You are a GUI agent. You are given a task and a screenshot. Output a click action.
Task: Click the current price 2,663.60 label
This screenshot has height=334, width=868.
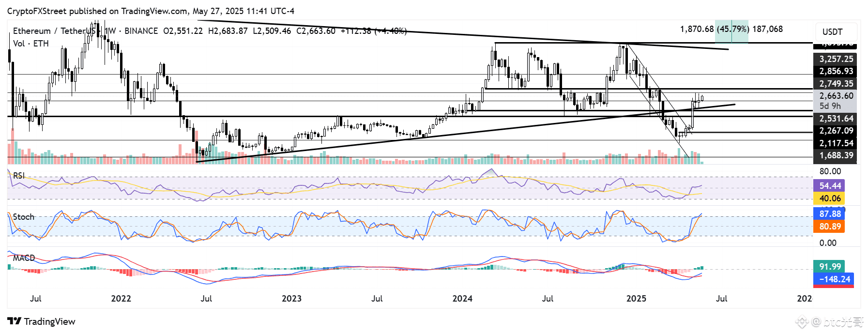[x=836, y=96]
